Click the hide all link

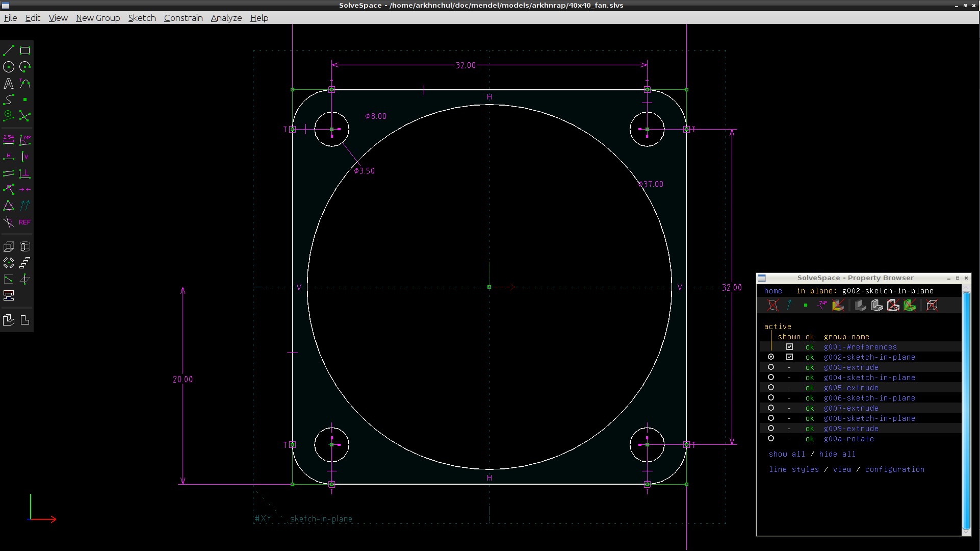pos(837,454)
